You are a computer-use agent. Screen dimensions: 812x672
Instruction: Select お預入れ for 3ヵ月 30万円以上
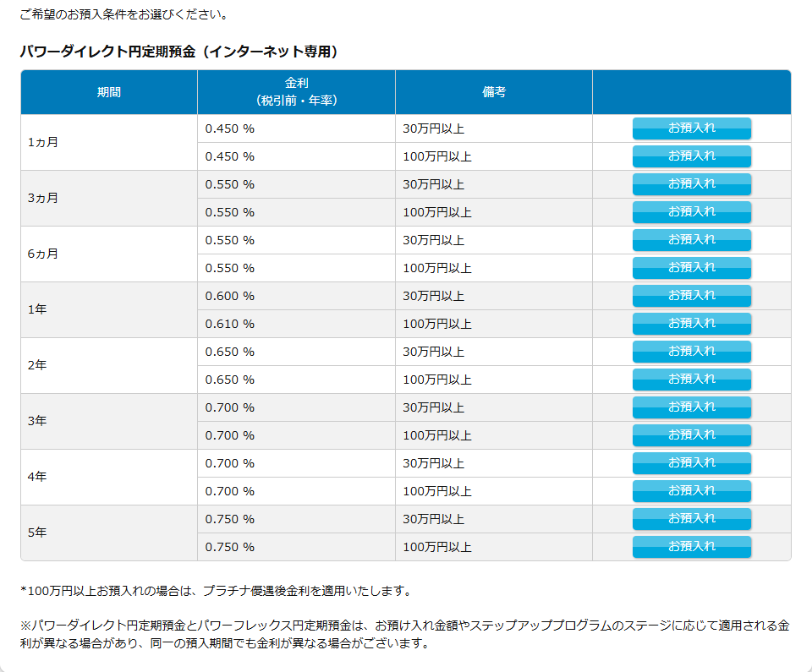coord(691,184)
